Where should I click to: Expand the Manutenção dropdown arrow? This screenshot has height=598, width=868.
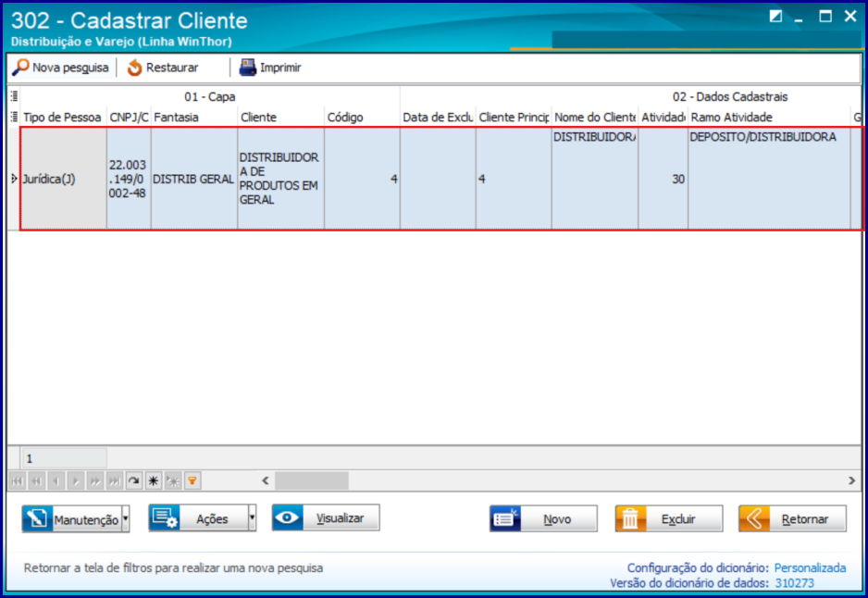click(x=126, y=518)
